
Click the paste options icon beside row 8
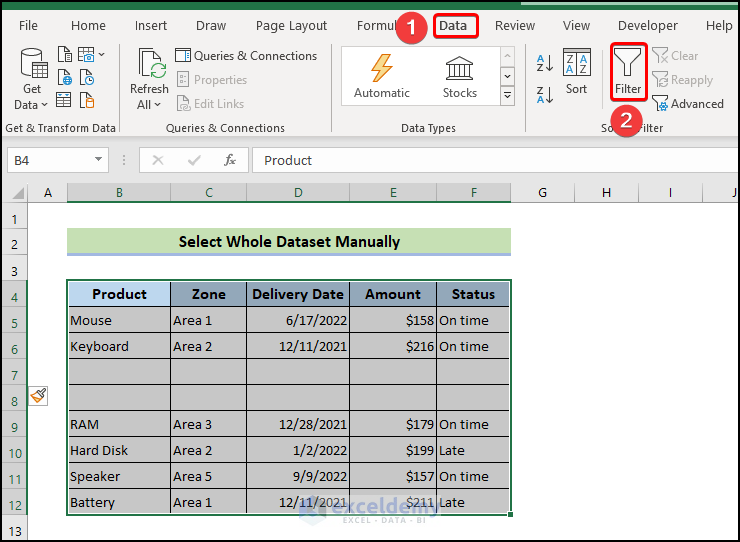pyautogui.click(x=38, y=396)
